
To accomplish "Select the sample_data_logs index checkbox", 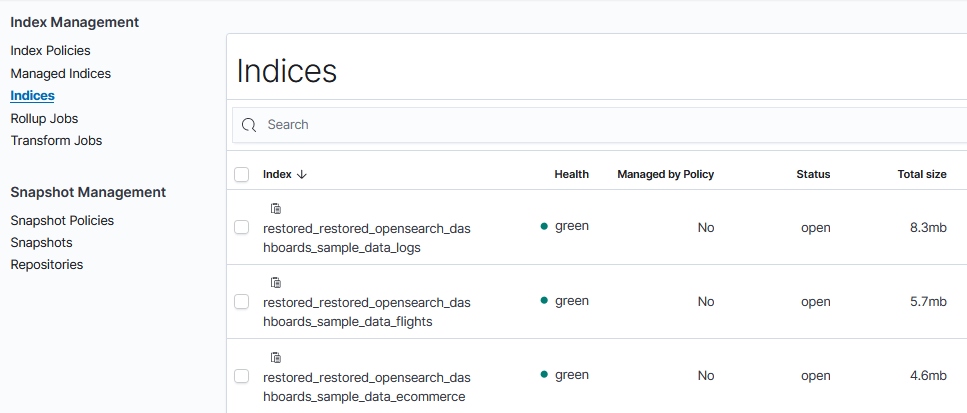I will [x=241, y=227].
